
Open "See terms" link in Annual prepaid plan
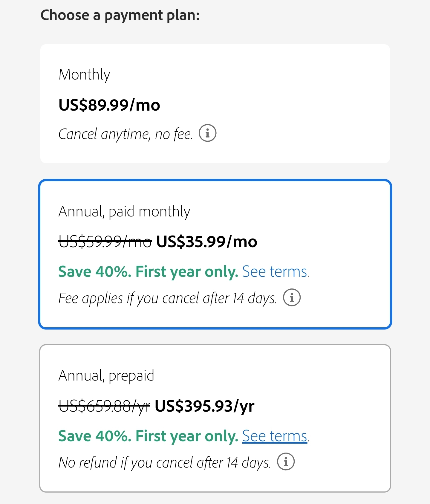[x=276, y=436]
